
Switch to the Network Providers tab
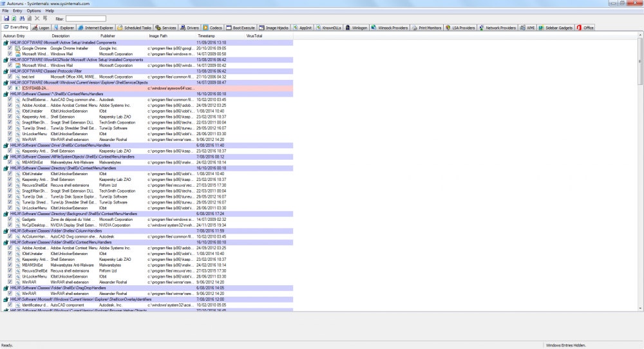click(x=497, y=28)
